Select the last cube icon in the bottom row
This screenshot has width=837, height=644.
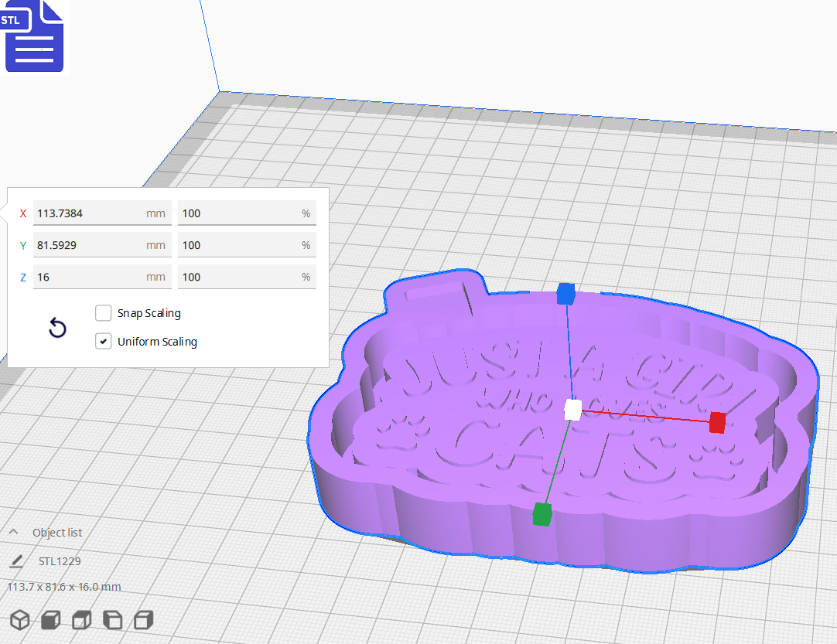tap(143, 620)
